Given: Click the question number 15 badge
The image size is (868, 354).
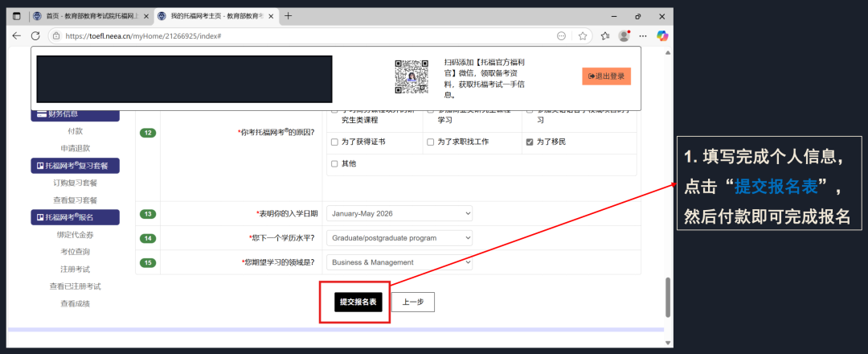Looking at the screenshot, I should pyautogui.click(x=148, y=262).
